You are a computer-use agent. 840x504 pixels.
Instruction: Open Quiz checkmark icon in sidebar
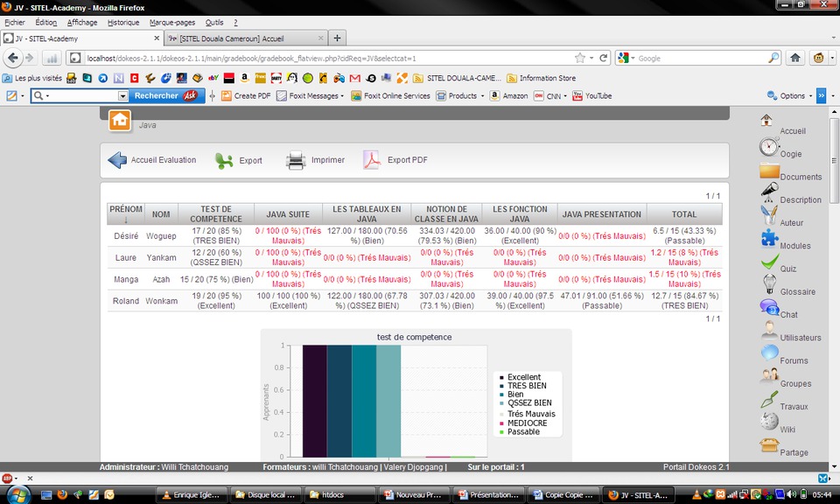769,262
